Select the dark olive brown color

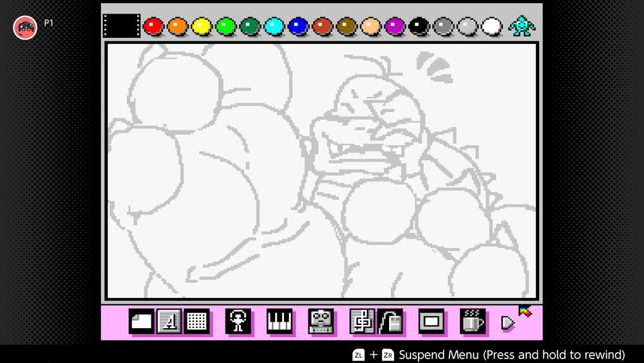[346, 26]
